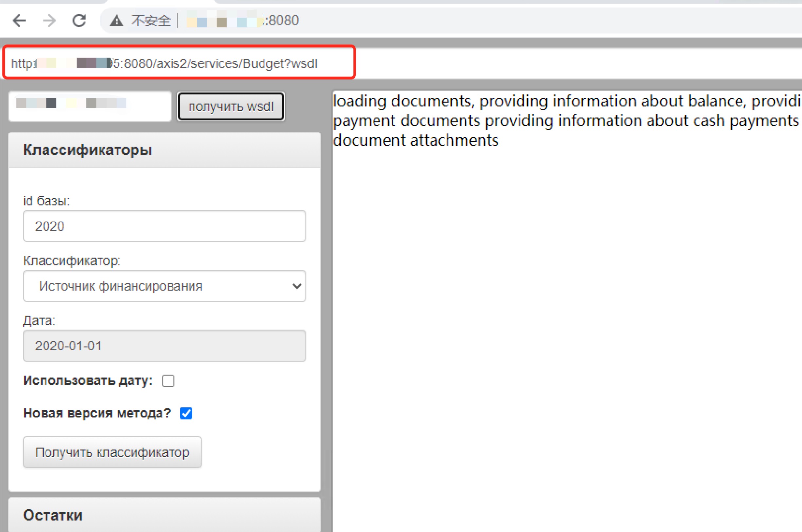The image size is (802, 532).
Task: Reload the page with refresh icon
Action: pos(79,21)
